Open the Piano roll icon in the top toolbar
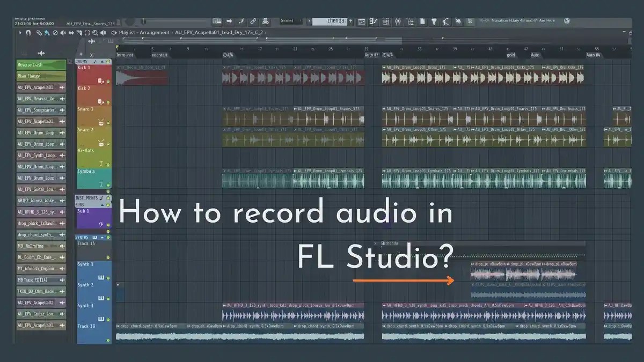 coord(373,20)
